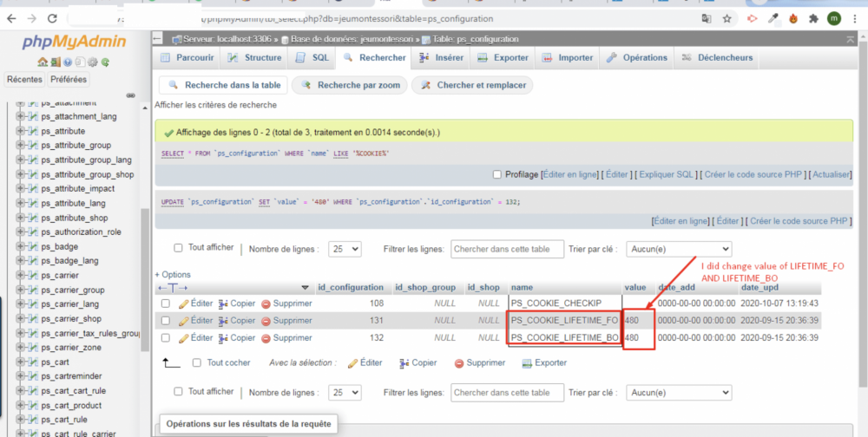Viewport: 868px width, 437px height.
Task: Enable the Profilage checkbox
Action: tap(497, 174)
